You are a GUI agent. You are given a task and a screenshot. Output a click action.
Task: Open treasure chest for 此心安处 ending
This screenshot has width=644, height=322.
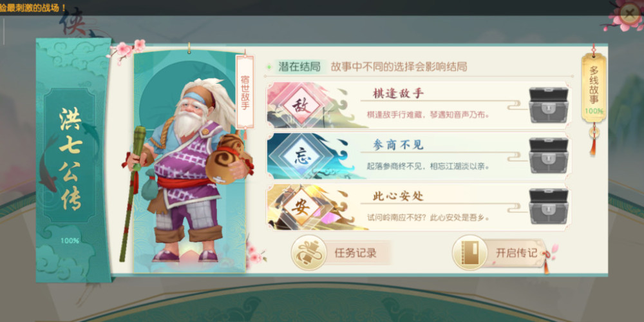(x=548, y=207)
